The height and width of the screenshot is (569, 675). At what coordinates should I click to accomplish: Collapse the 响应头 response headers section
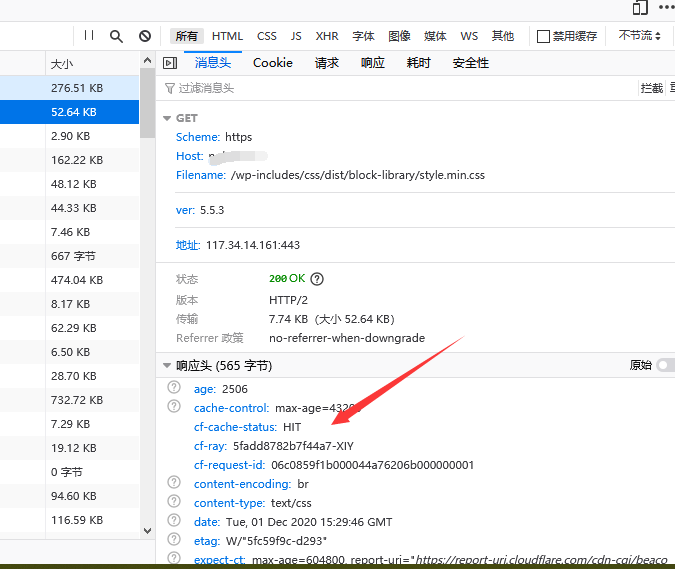(167, 365)
